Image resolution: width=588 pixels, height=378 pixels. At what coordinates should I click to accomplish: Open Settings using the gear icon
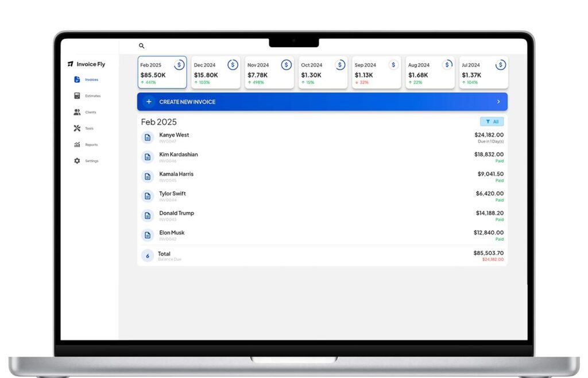coord(78,161)
